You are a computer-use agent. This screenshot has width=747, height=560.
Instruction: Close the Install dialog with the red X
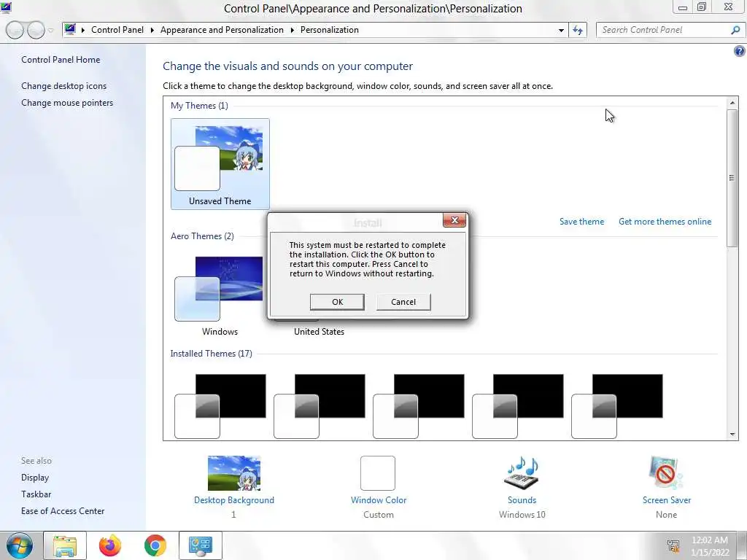454,220
